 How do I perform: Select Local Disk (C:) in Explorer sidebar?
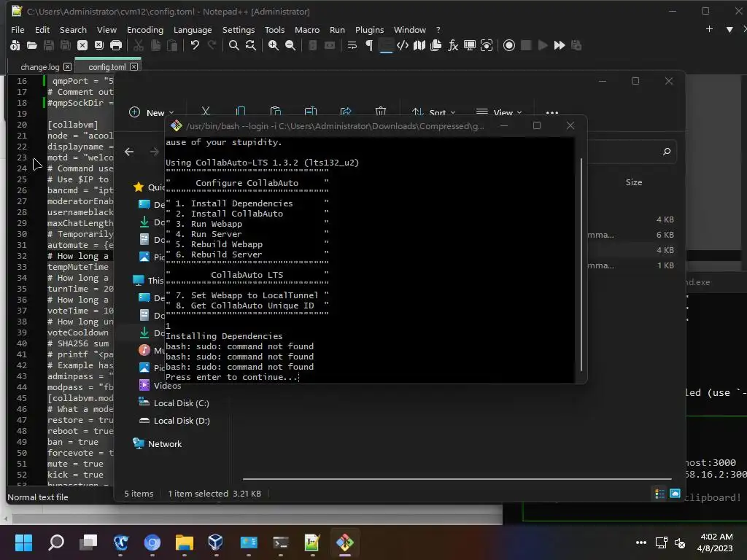click(x=174, y=402)
